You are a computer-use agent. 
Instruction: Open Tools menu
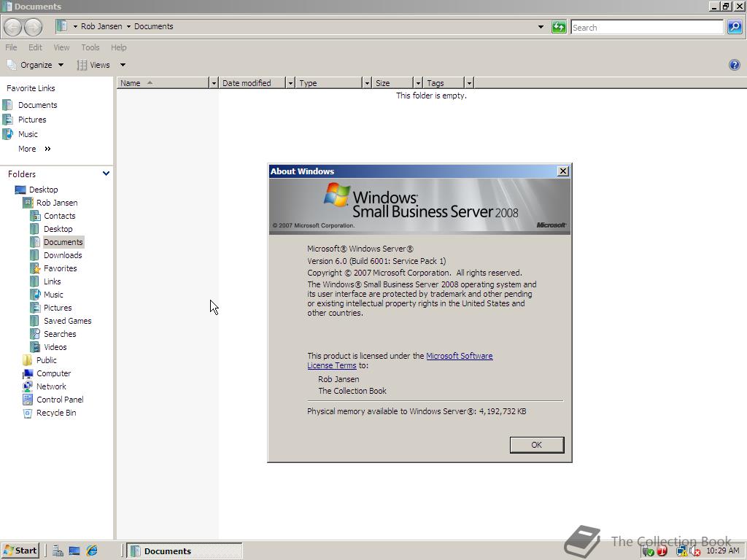coord(90,47)
